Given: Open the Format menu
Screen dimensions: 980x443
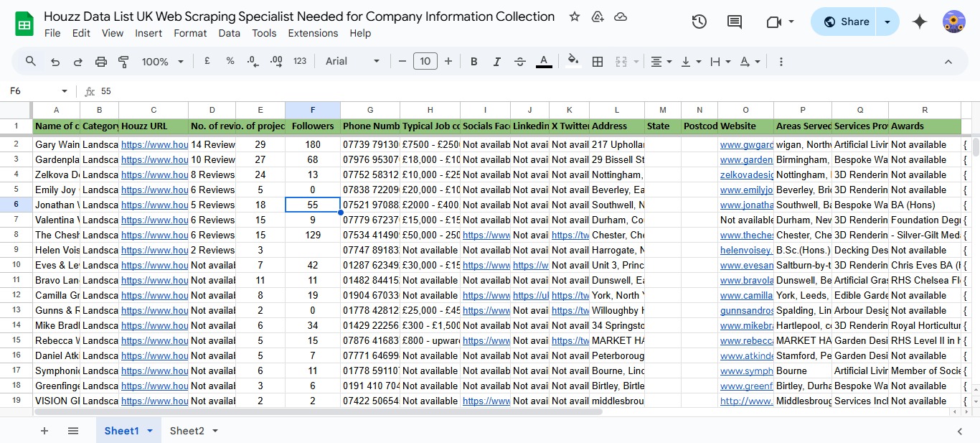Looking at the screenshot, I should pos(190,33).
